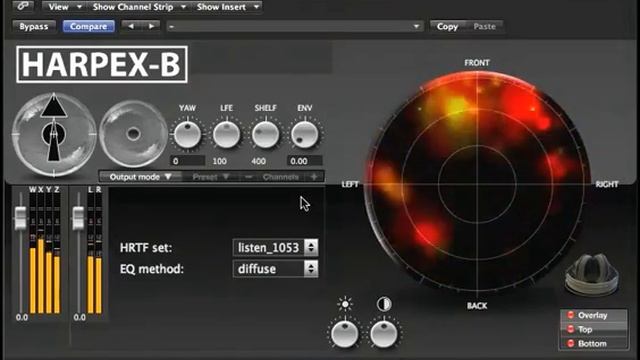This screenshot has width=640, height=360.
Task: Open Show Channel Strip dropdown
Action: pos(138,7)
